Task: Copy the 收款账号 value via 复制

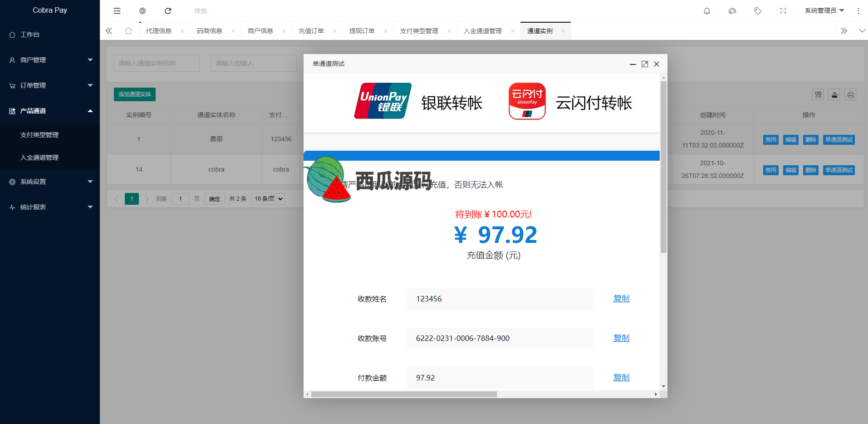Action: 621,338
